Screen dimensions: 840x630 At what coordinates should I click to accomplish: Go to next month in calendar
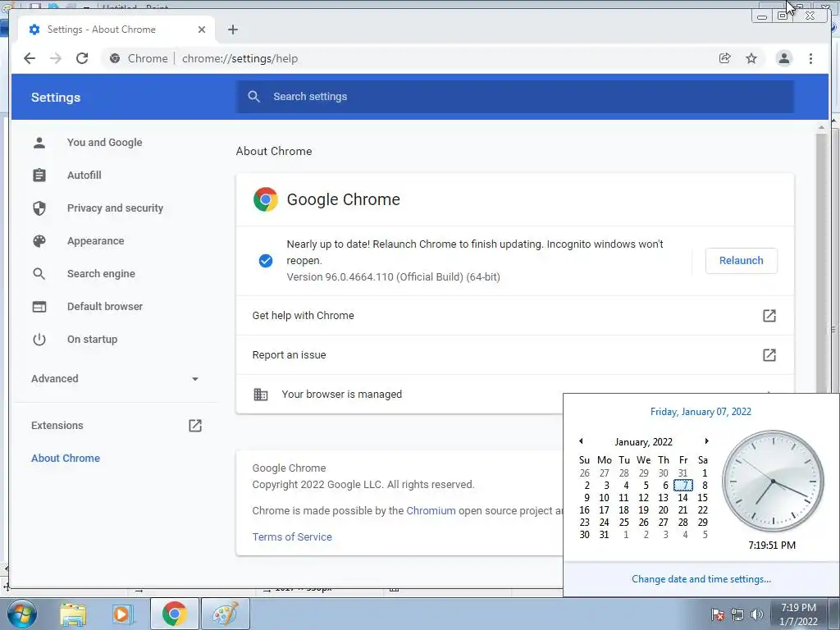pos(706,441)
